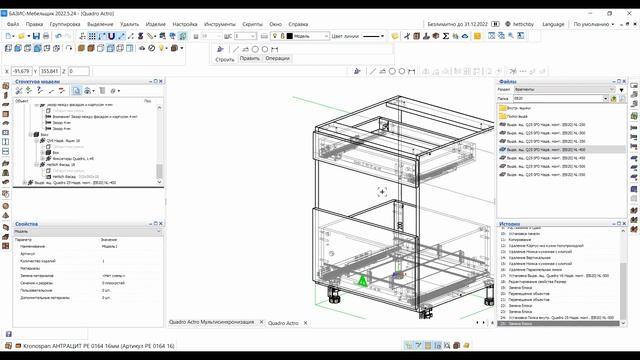Open the Справка menu
The height and width of the screenshot is (360, 640).
coord(298,24)
